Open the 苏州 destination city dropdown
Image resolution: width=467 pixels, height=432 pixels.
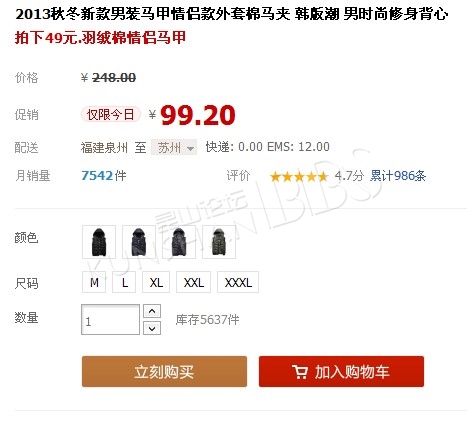tap(174, 147)
